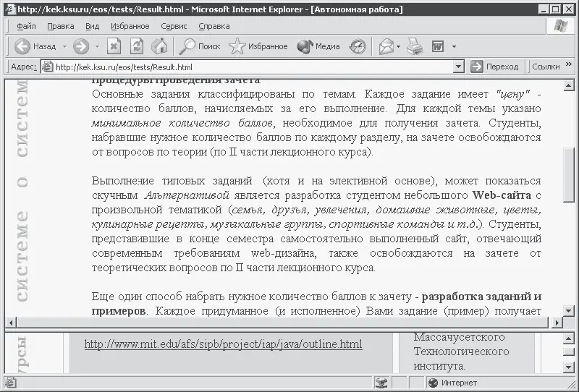Open the Сервис menu

tap(174, 26)
